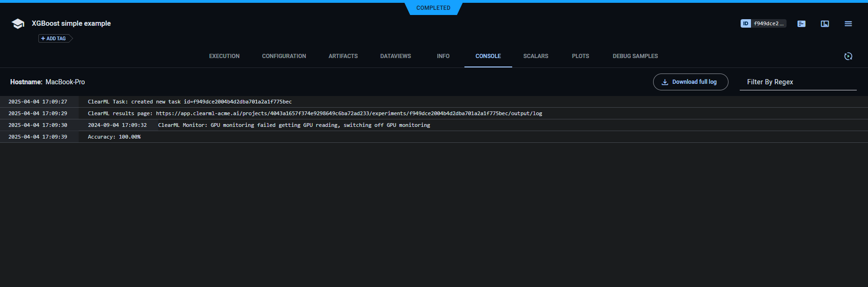Toggle the auto-refresh icon
Image resolution: width=868 pixels, height=287 pixels.
(848, 56)
